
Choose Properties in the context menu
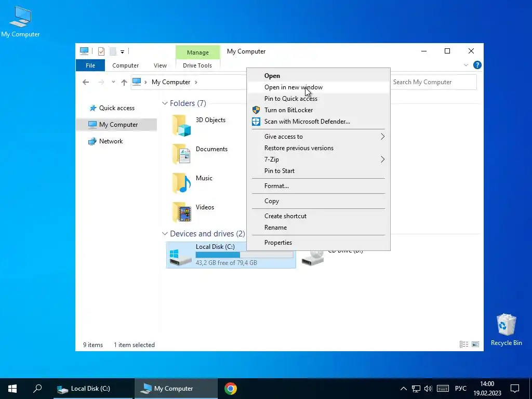click(318, 242)
